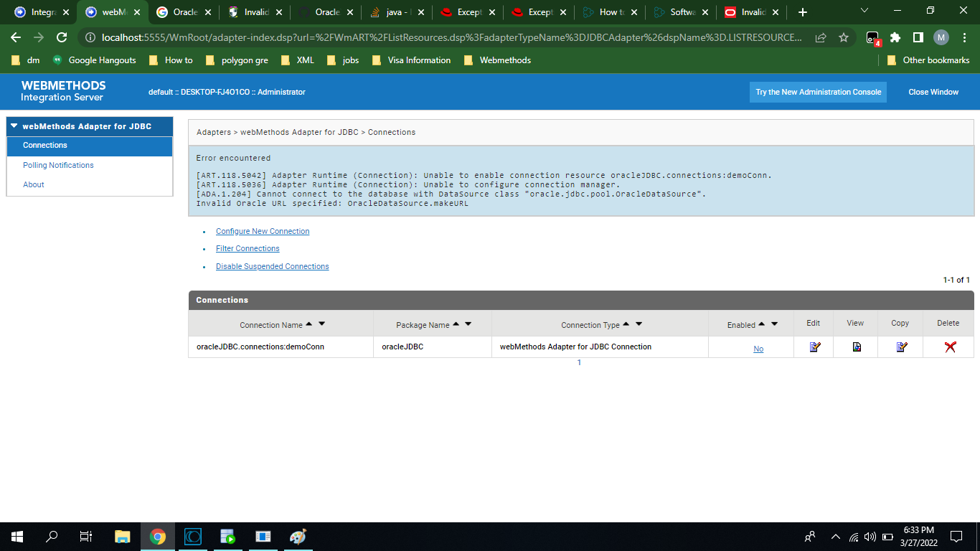Sort Enabled column ascending with up arrow
This screenshot has width=980, height=551.
pyautogui.click(x=762, y=324)
